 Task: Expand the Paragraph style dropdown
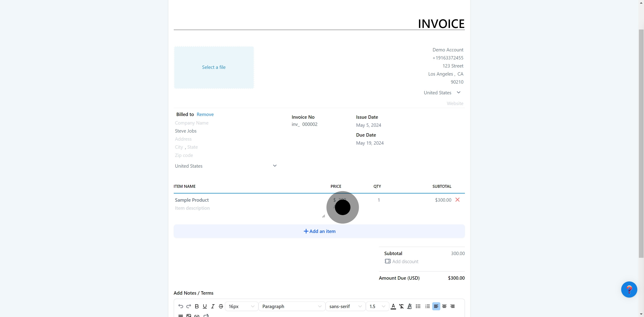(292, 306)
